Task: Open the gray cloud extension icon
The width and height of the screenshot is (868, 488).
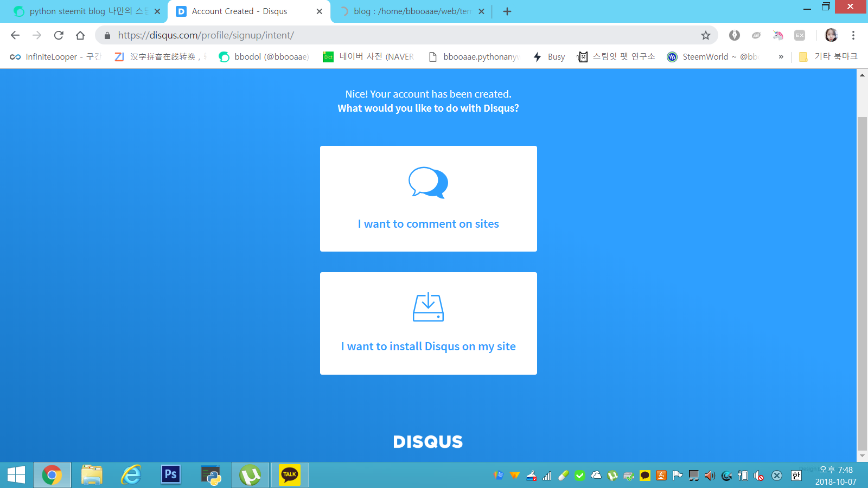Action: coord(756,35)
